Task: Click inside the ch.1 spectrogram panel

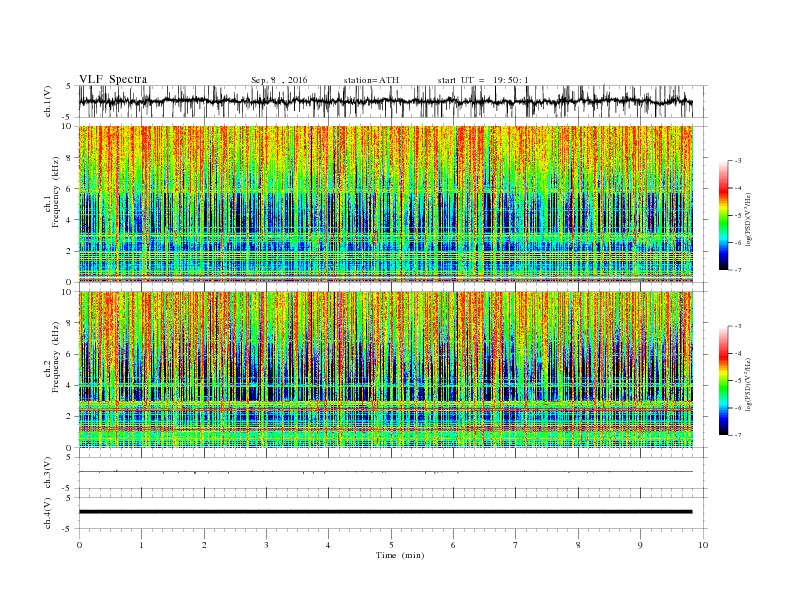Action: click(x=385, y=204)
